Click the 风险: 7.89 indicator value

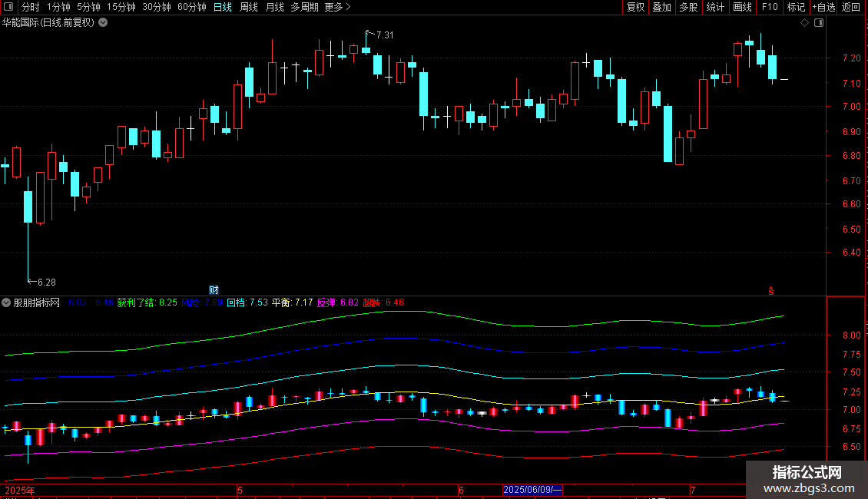202,302
